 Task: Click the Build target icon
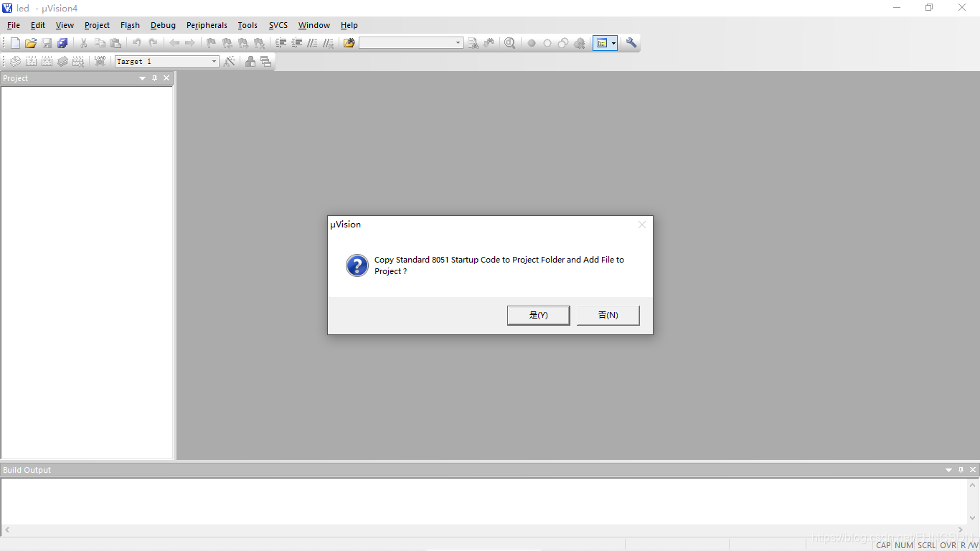(31, 62)
